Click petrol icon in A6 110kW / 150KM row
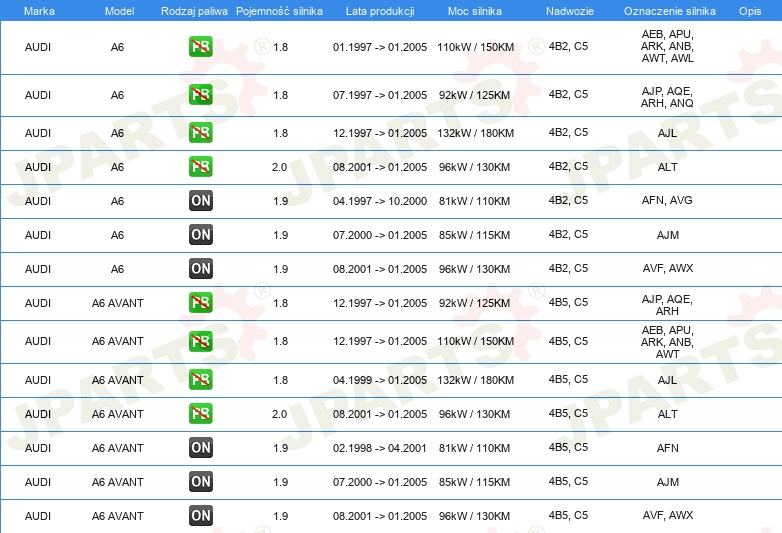 point(200,47)
